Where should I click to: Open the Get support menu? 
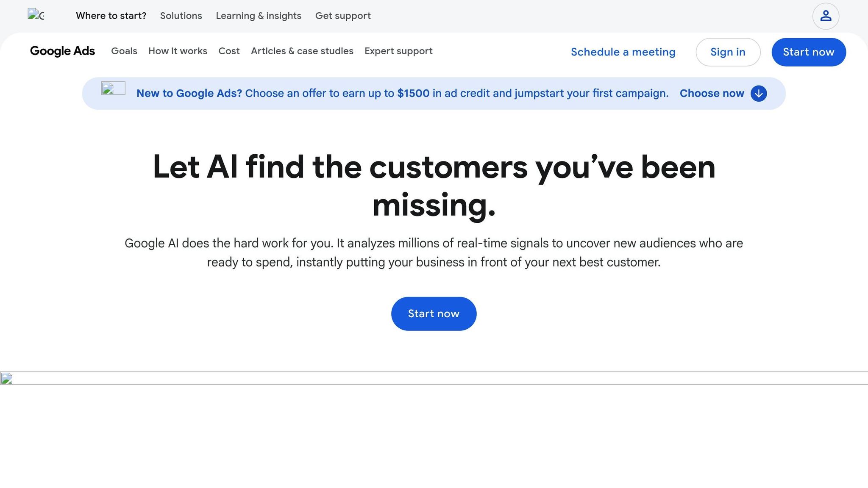(343, 16)
